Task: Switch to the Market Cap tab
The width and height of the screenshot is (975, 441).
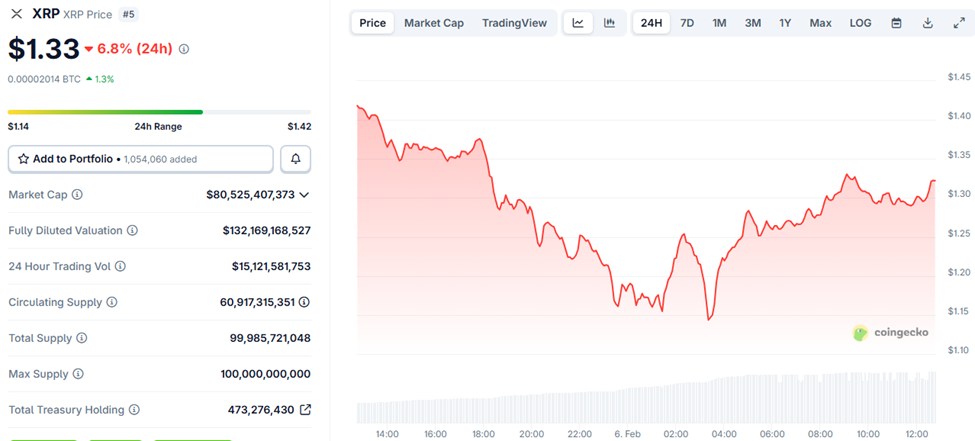Action: [433, 23]
